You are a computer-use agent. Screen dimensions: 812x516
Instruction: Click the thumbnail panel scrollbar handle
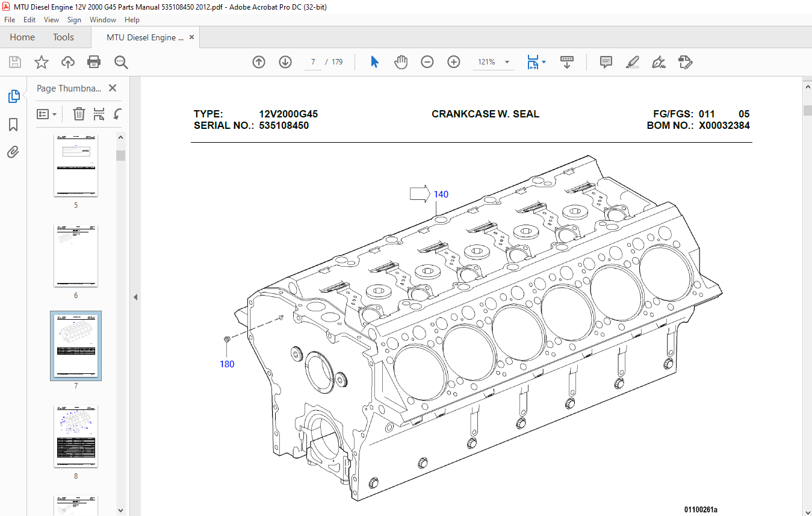121,155
